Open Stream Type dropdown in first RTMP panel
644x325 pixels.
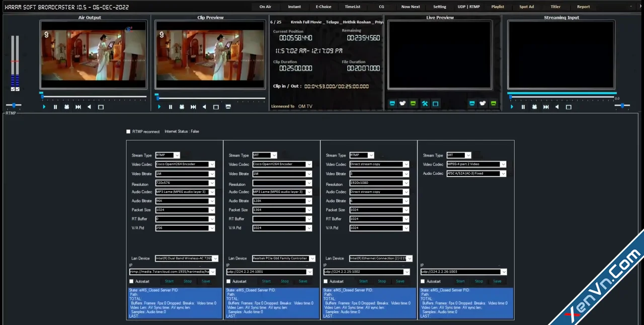pyautogui.click(x=168, y=155)
